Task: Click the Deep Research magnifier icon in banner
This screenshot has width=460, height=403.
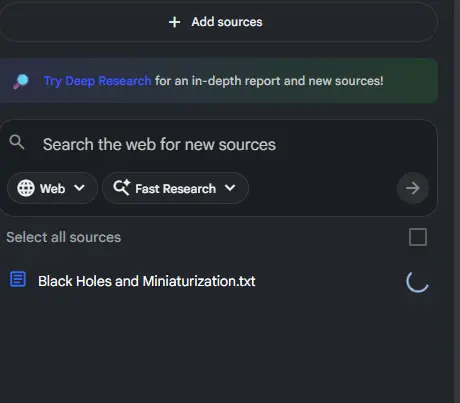Action: (21, 81)
